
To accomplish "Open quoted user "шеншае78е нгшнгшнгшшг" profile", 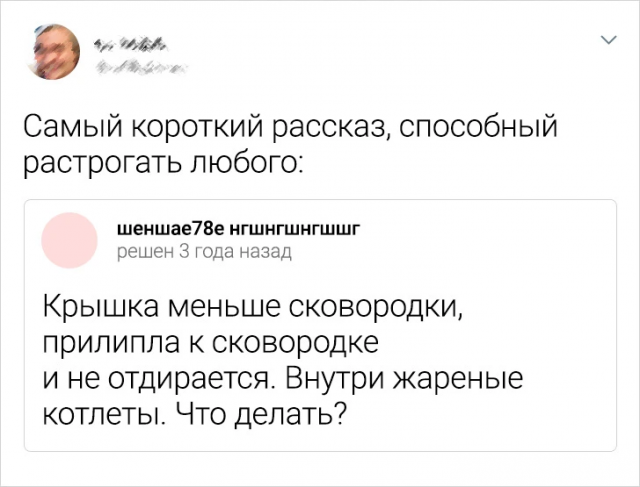I will coord(238,230).
